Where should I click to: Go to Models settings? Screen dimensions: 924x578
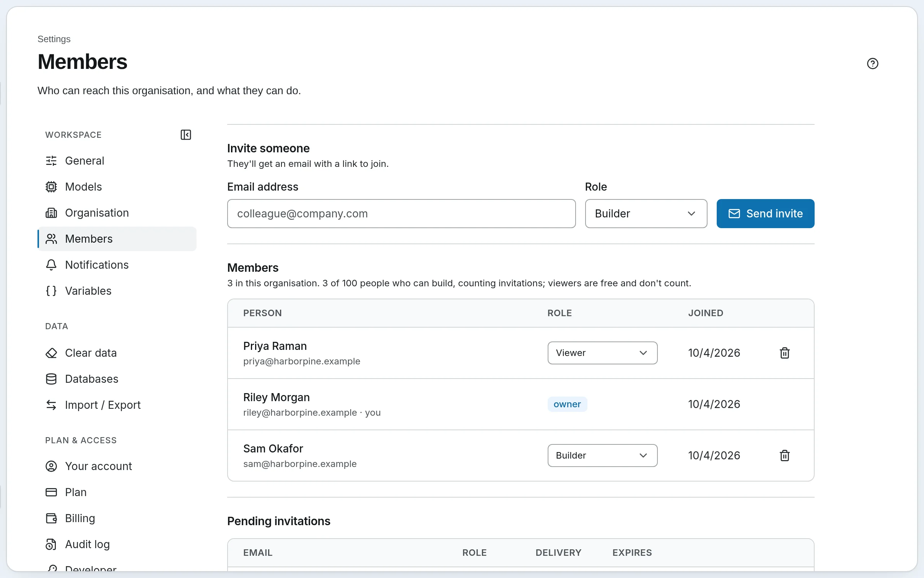pos(117,187)
